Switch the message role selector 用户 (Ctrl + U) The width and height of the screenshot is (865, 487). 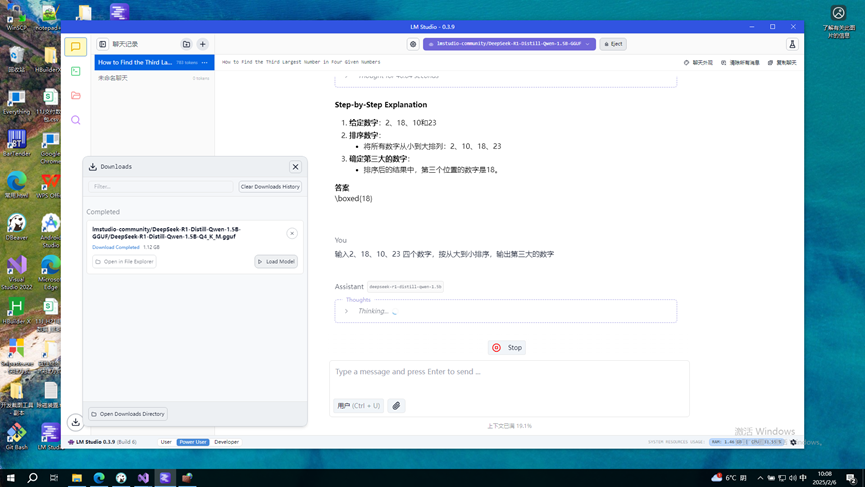359,406
